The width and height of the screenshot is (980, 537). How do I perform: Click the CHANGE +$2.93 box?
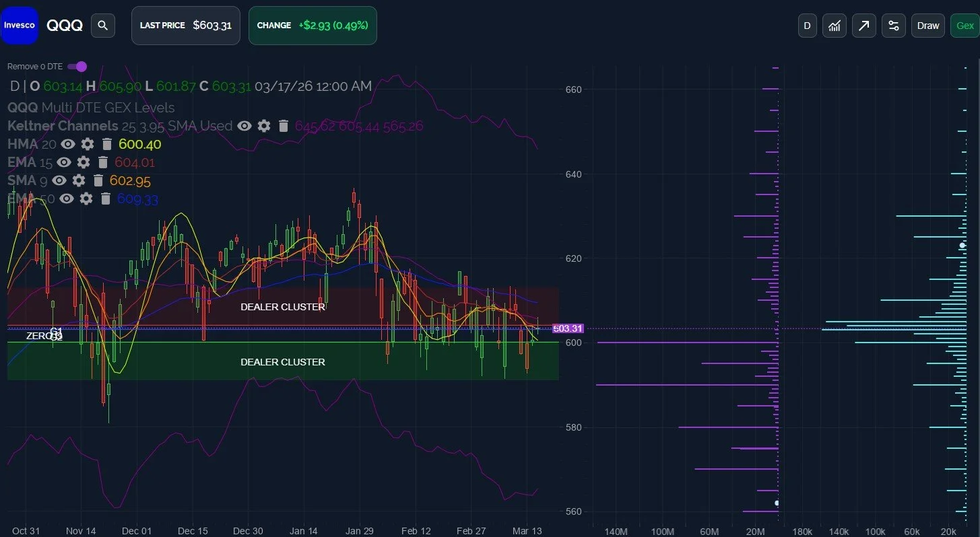point(313,26)
